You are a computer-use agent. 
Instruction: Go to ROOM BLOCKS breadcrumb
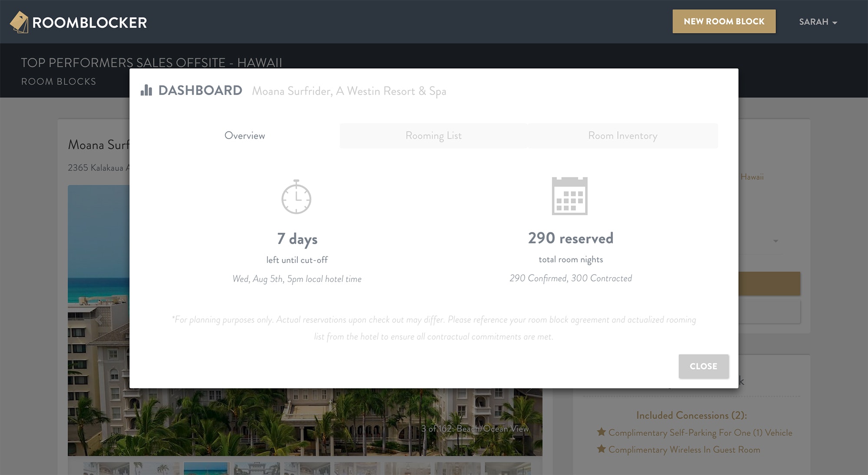coord(59,82)
